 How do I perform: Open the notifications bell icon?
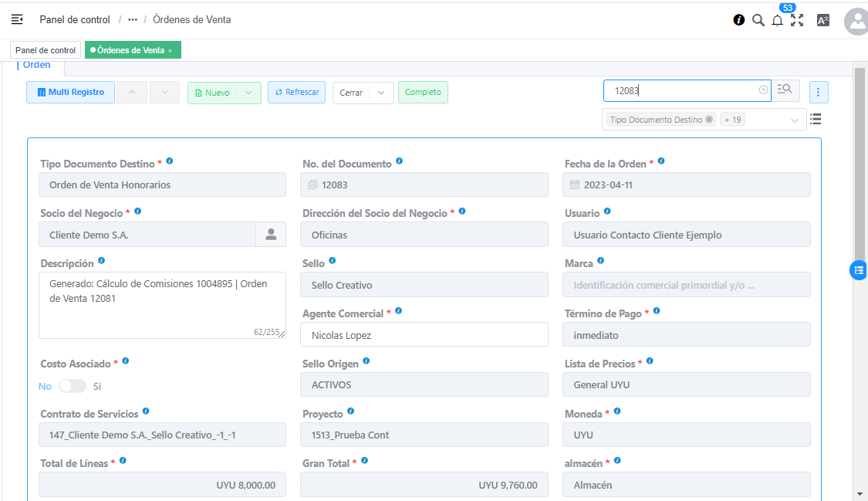click(x=777, y=21)
